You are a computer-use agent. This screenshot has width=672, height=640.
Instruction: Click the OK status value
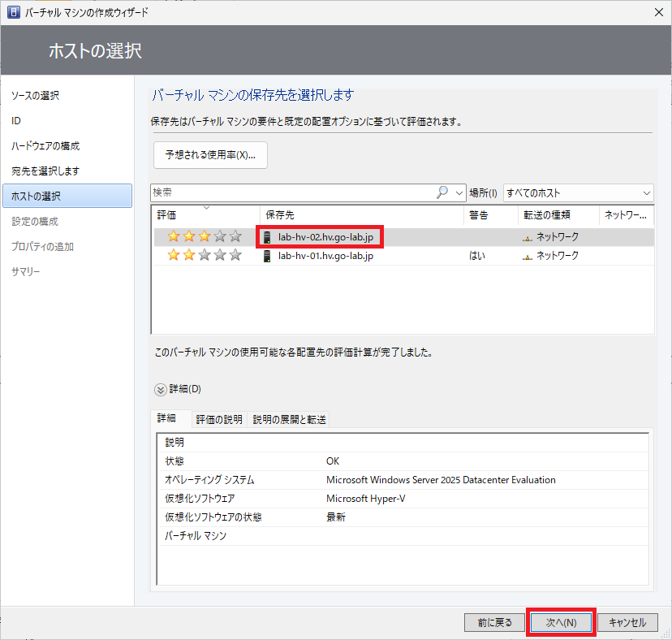(333, 461)
